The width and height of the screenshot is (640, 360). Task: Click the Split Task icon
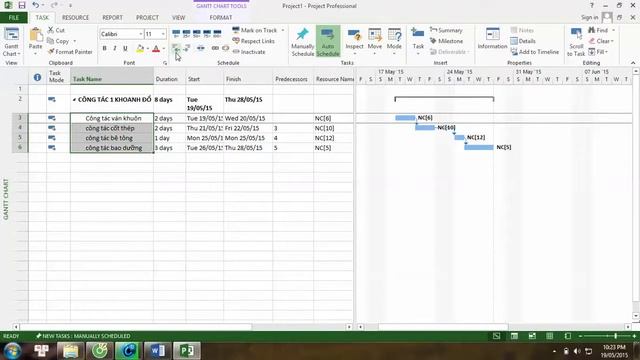200,48
